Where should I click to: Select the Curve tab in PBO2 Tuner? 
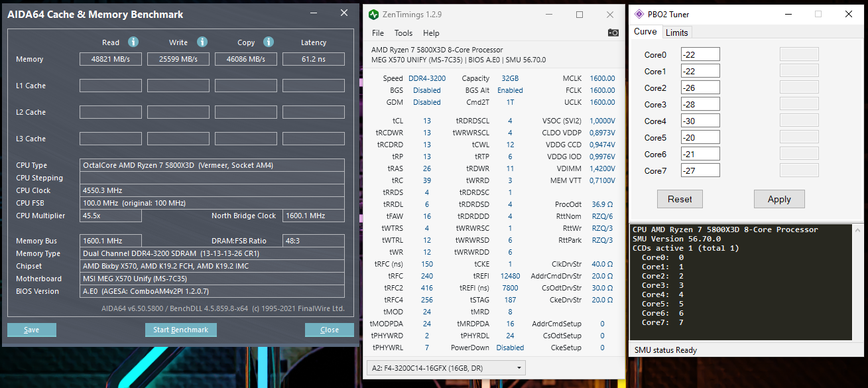click(645, 32)
